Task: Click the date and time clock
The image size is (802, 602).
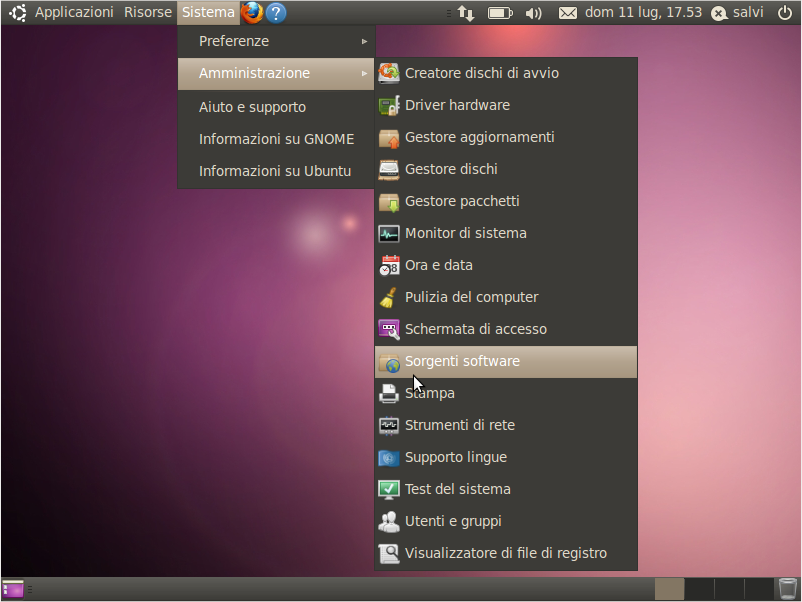Action: (x=643, y=12)
